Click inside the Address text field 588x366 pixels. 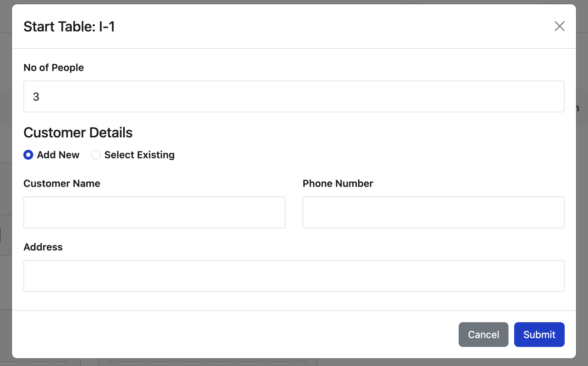(294, 276)
